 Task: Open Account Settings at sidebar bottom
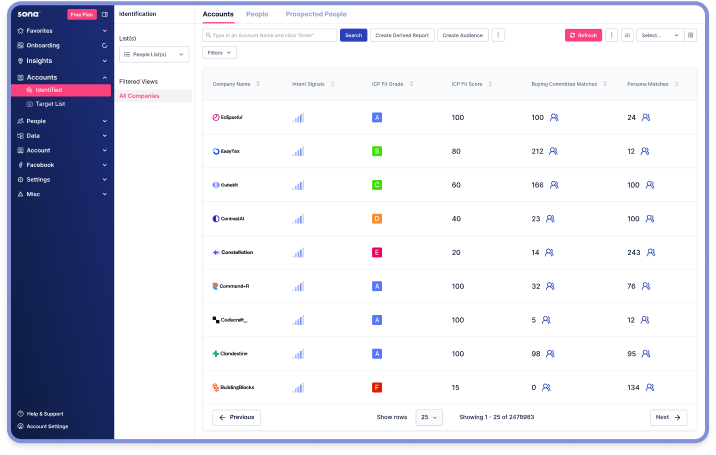pos(43,426)
